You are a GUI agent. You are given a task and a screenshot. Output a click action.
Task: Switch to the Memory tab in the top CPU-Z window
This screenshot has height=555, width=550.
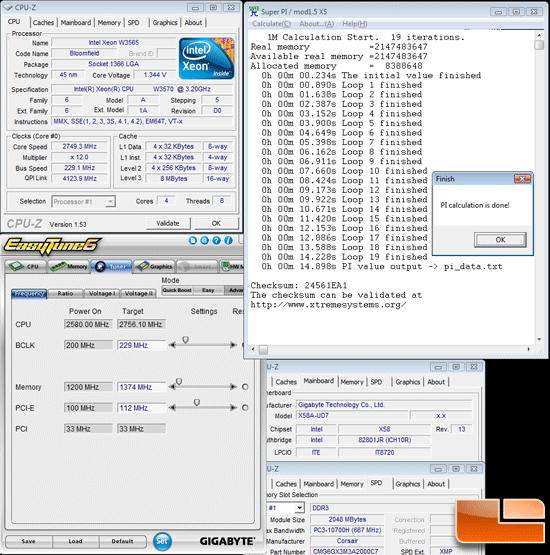[x=109, y=23]
